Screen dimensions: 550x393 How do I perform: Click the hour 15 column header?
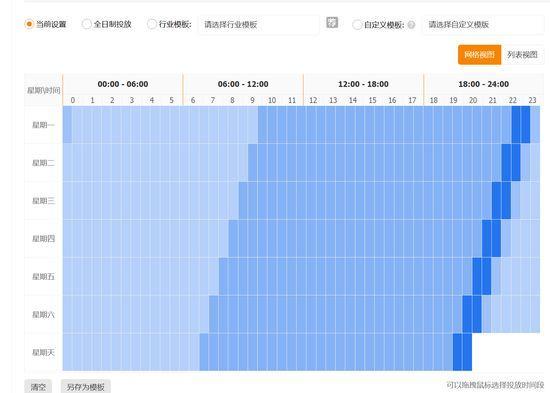[x=373, y=100]
